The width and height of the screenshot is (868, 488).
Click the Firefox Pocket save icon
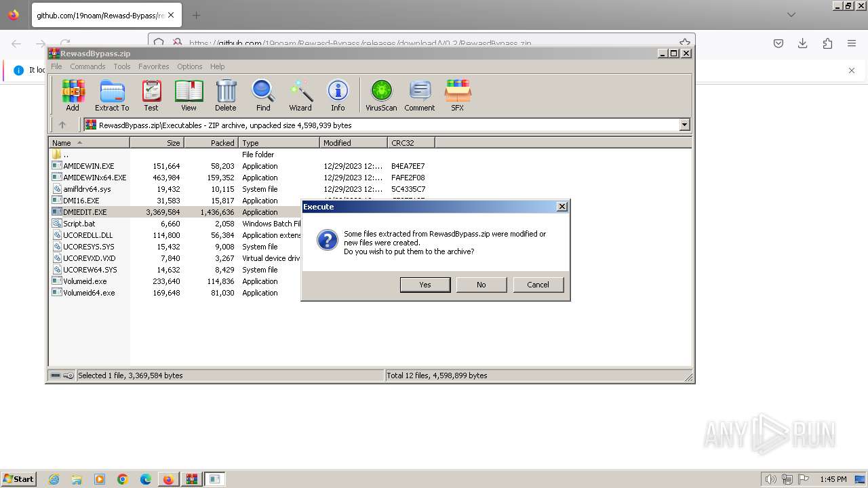[778, 43]
